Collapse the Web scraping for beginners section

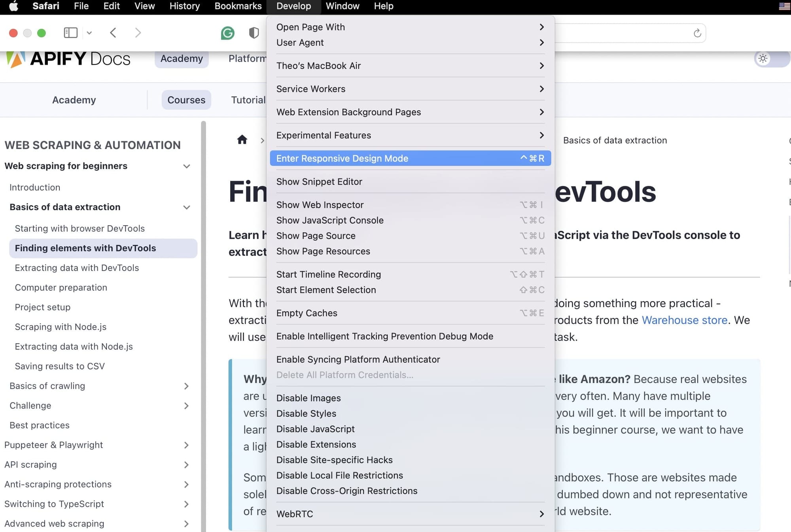(x=186, y=166)
